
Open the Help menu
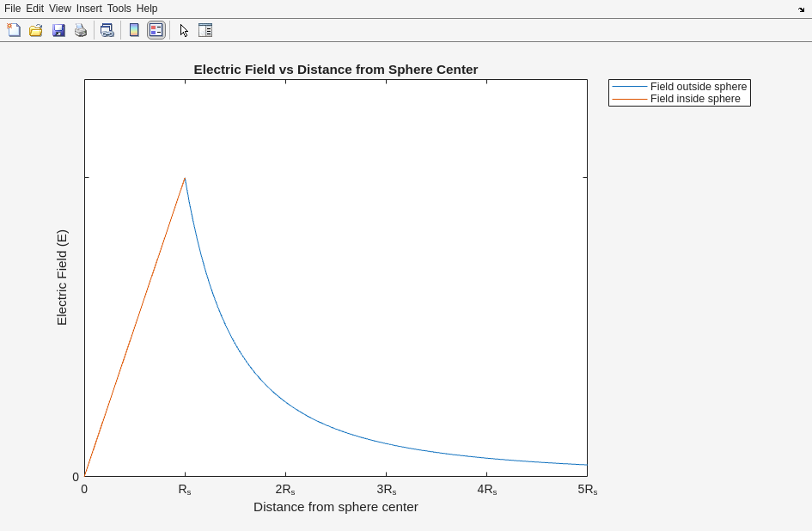147,9
